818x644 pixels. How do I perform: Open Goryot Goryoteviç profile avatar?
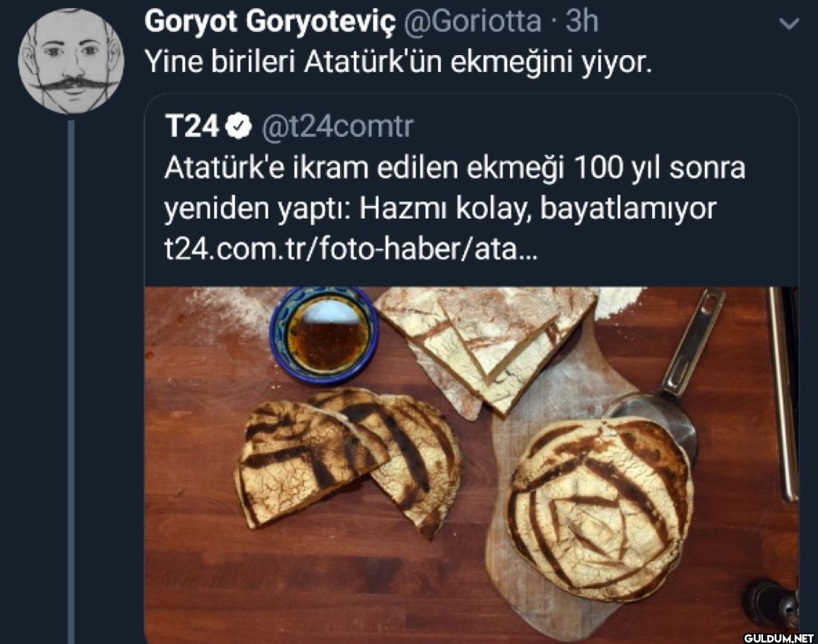71,61
